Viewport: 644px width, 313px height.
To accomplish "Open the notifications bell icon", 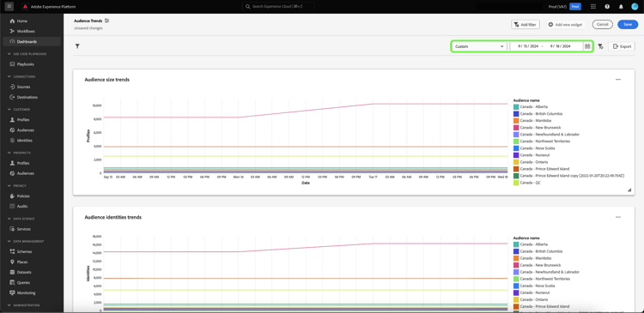I will coord(621,7).
